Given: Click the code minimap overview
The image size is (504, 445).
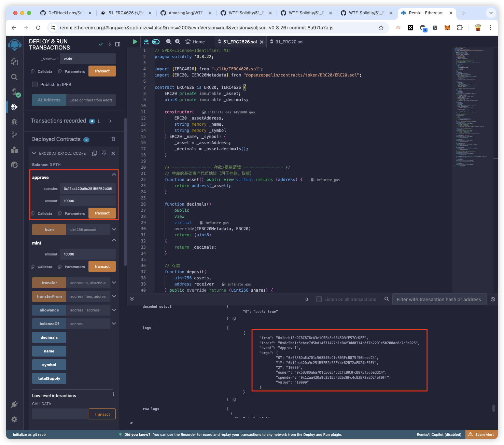Looking at the screenshot, I should [x=473, y=107].
